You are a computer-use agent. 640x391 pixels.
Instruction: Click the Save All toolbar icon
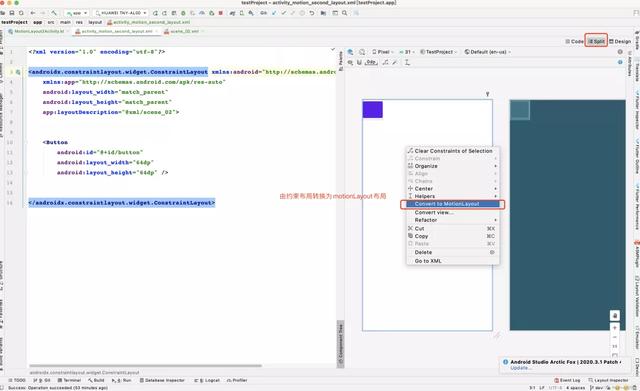tap(12, 13)
